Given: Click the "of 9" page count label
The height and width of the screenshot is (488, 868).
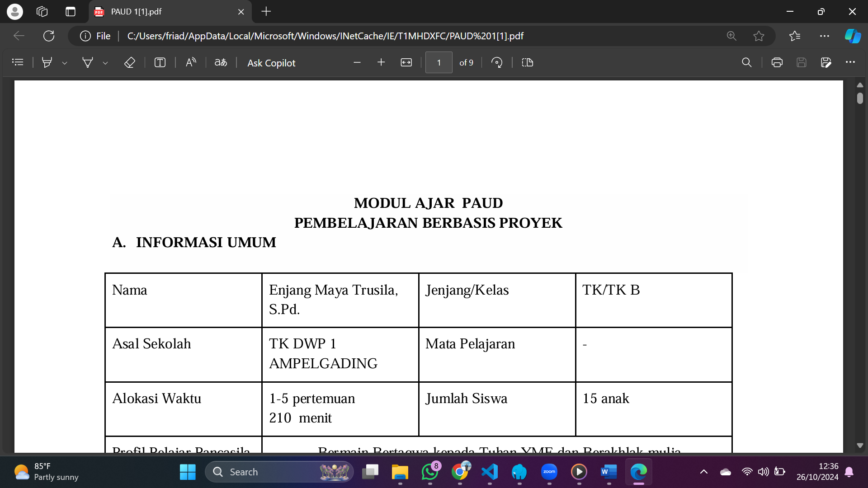Looking at the screenshot, I should click(x=467, y=63).
